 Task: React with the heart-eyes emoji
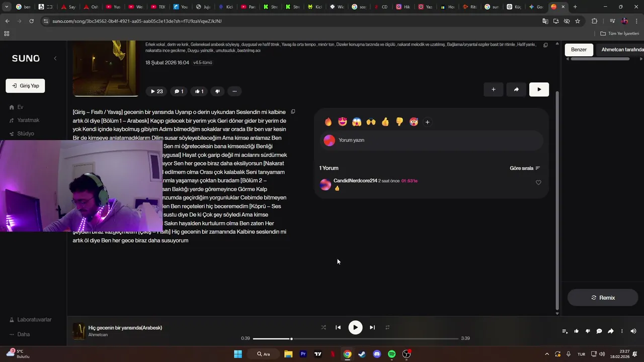343,122
